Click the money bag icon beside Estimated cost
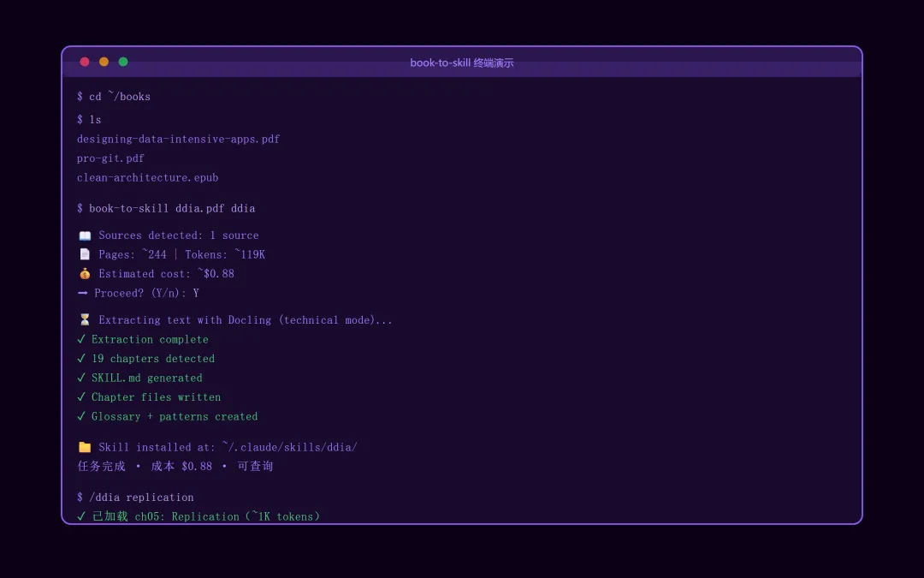924x578 pixels. tap(85, 274)
